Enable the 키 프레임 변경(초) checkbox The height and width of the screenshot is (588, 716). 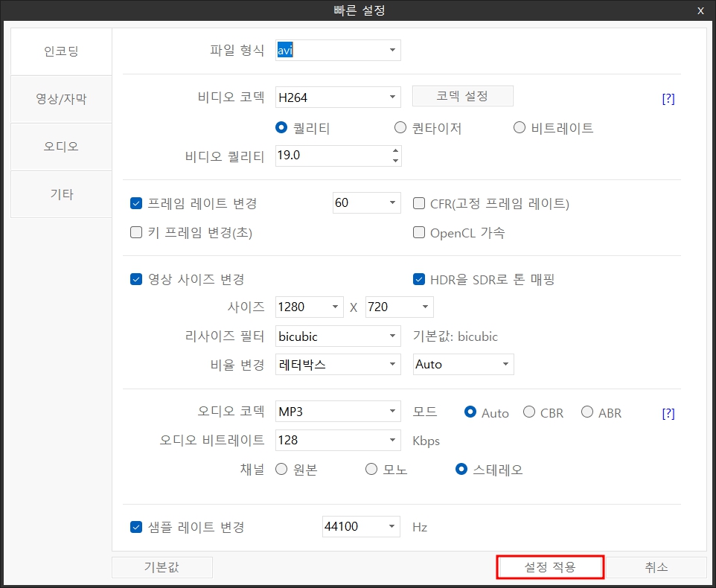pos(136,232)
